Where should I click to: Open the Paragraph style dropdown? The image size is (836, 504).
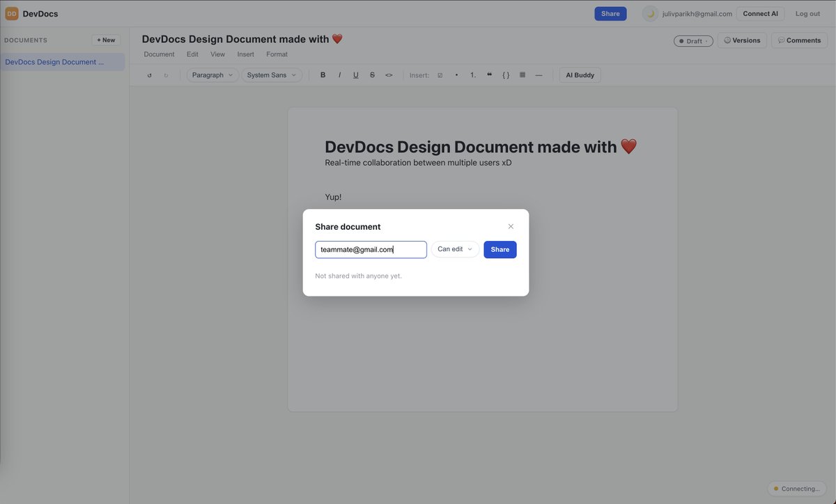point(212,75)
